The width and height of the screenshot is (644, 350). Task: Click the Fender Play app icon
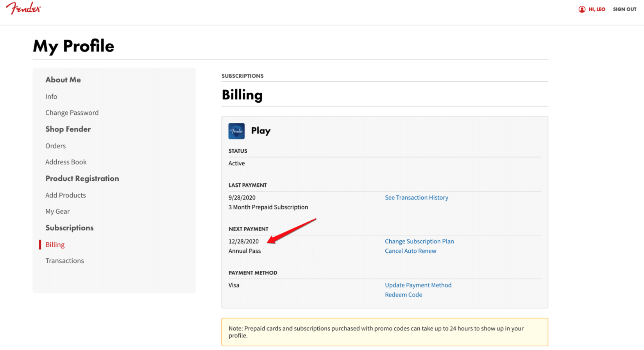point(236,131)
